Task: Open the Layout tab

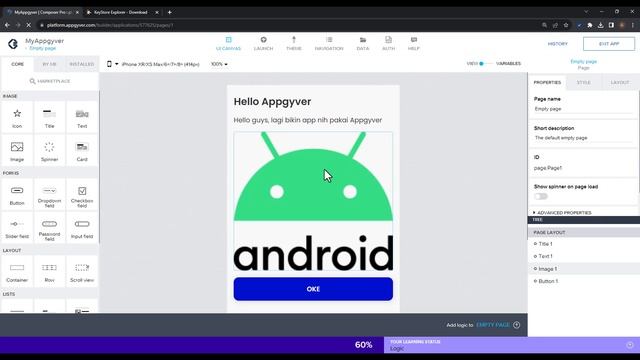Action: tap(620, 82)
